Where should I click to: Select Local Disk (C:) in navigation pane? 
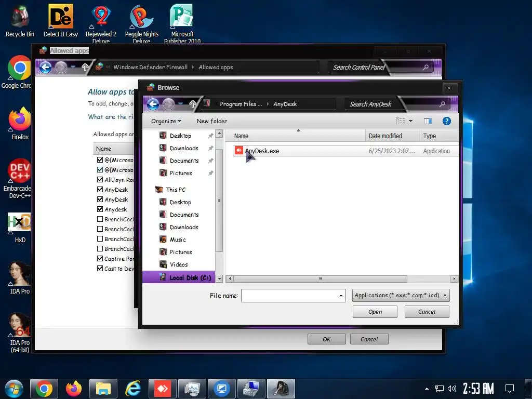point(179,277)
